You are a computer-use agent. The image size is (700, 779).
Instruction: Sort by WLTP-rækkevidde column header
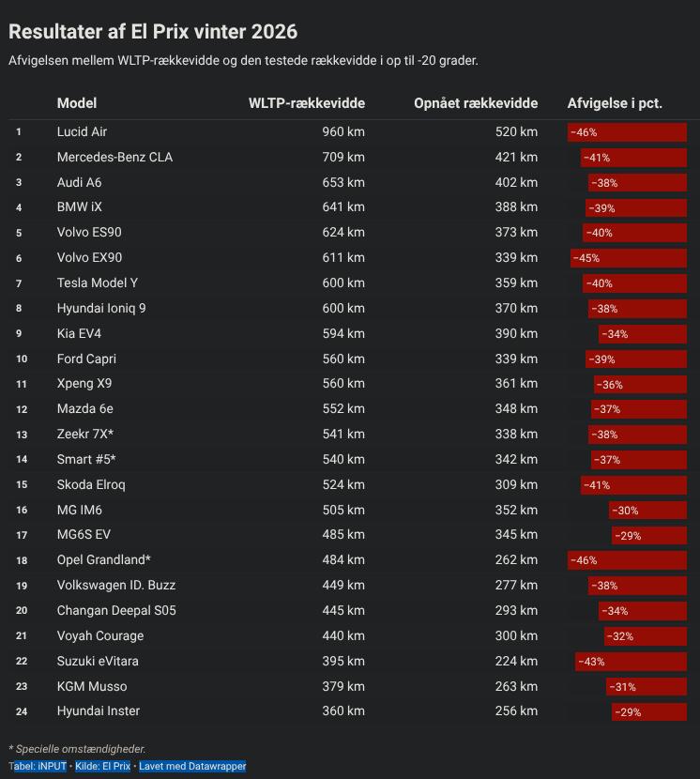[x=306, y=103]
